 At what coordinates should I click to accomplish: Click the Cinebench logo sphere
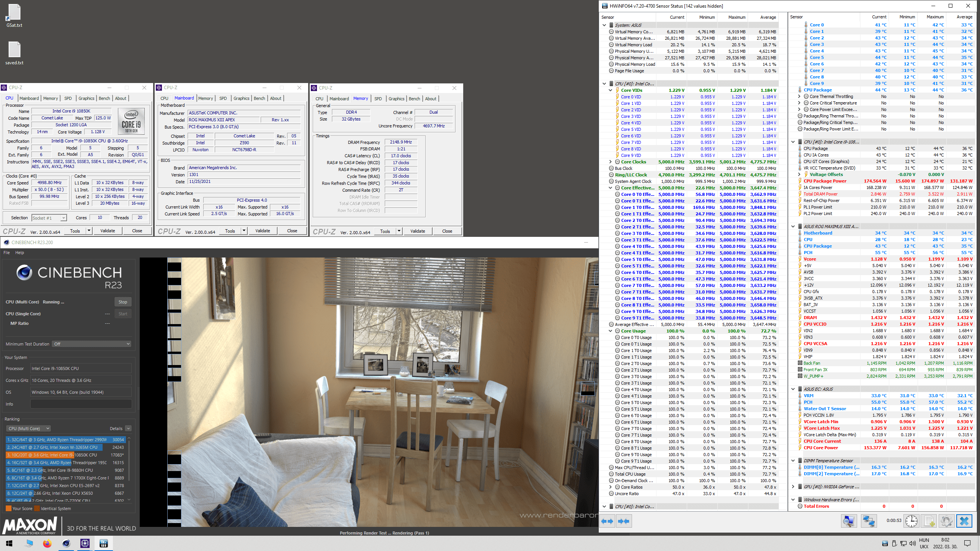(24, 272)
